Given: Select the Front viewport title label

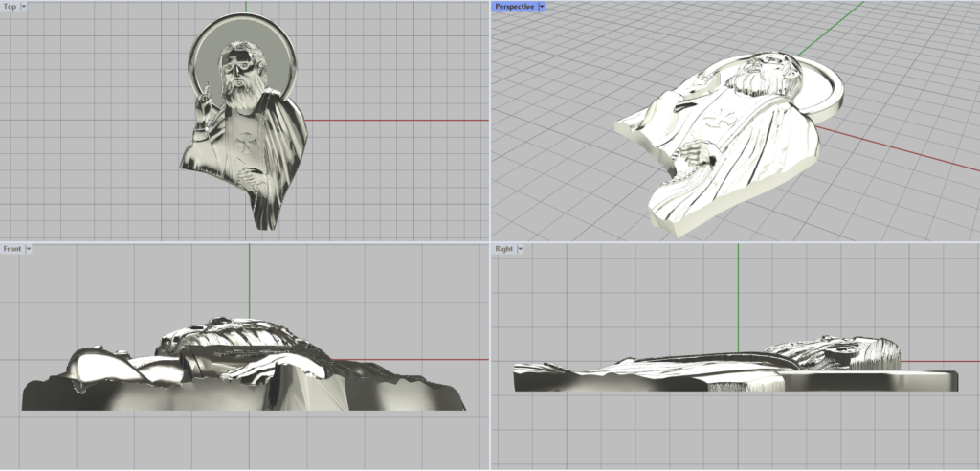Looking at the screenshot, I should click(12, 249).
